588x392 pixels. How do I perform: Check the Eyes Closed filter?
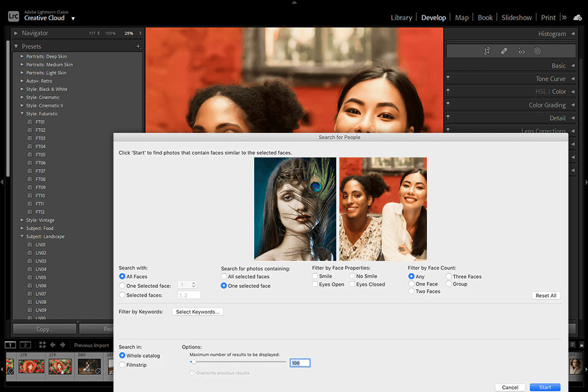pos(352,284)
